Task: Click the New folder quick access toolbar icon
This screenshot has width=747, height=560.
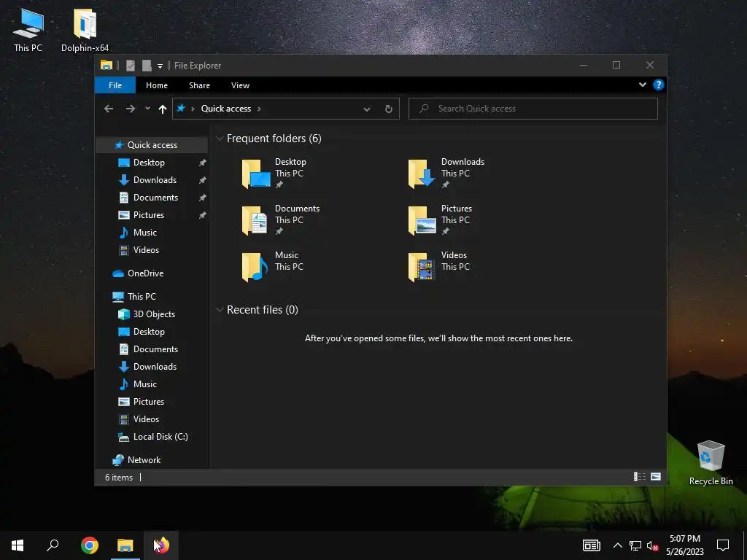Action: click(146, 65)
